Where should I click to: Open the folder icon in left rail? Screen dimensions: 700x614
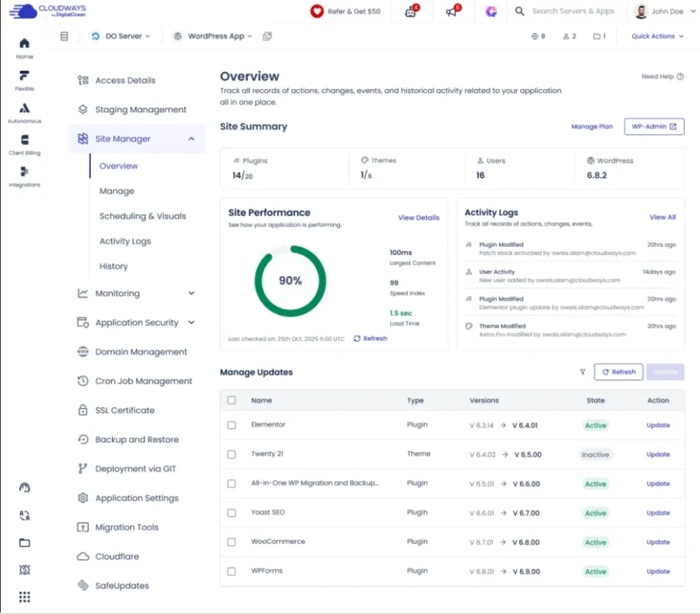tap(25, 543)
